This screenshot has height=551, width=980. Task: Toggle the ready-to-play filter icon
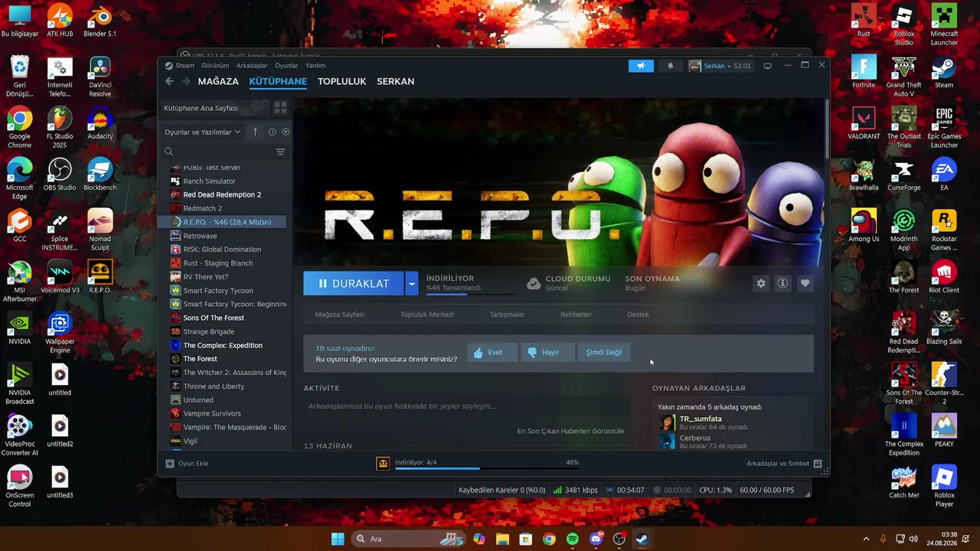[x=286, y=132]
